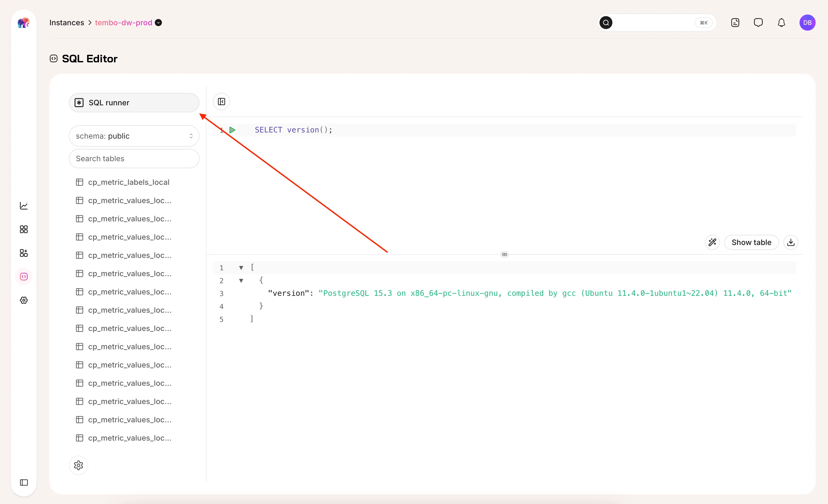Click the PostgreSQL 15.3 version string

[x=555, y=293]
